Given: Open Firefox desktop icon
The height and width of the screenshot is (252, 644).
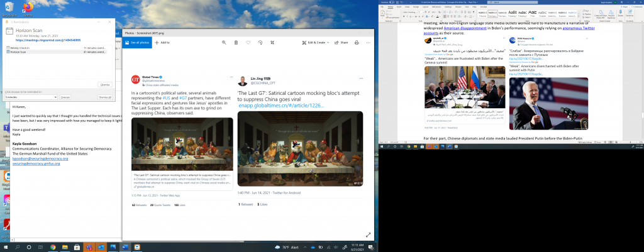Looking at the screenshot, I should [28, 8].
